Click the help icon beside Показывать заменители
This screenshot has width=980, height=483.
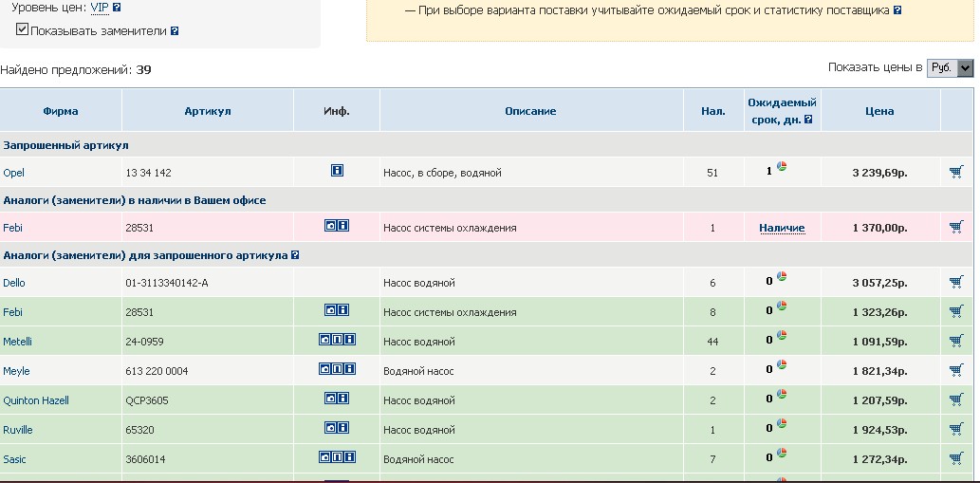coord(175,30)
